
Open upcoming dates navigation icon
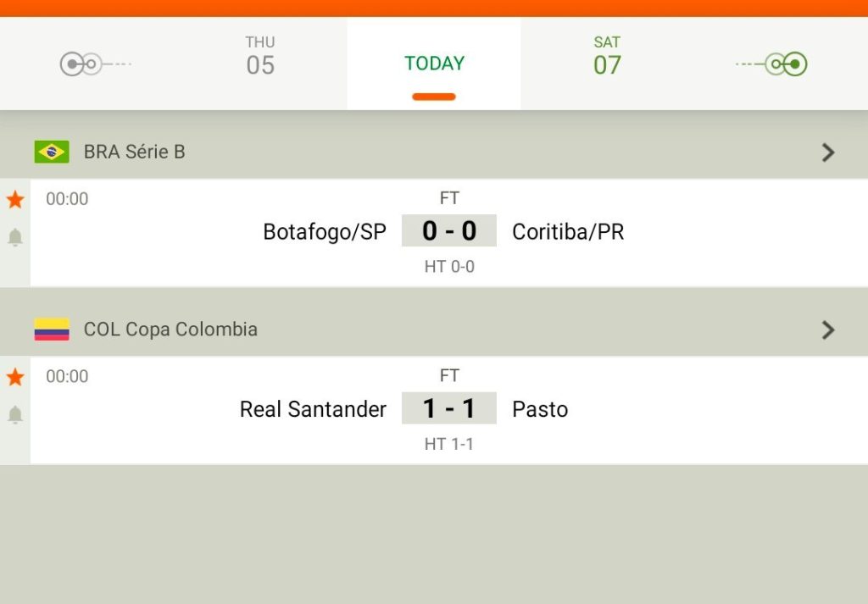point(771,64)
